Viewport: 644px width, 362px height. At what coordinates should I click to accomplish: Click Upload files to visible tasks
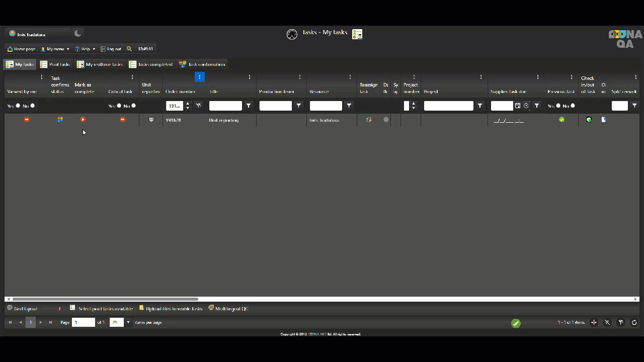pyautogui.click(x=171, y=308)
